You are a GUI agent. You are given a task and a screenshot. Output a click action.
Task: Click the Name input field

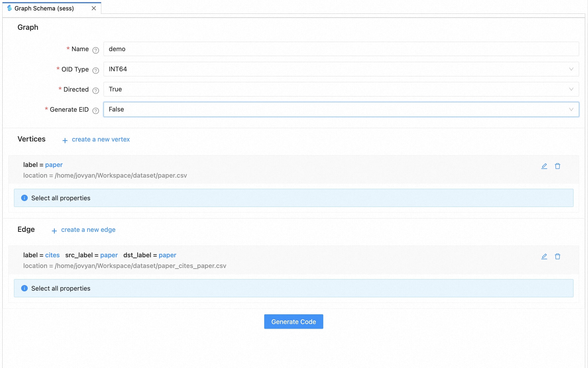point(341,49)
